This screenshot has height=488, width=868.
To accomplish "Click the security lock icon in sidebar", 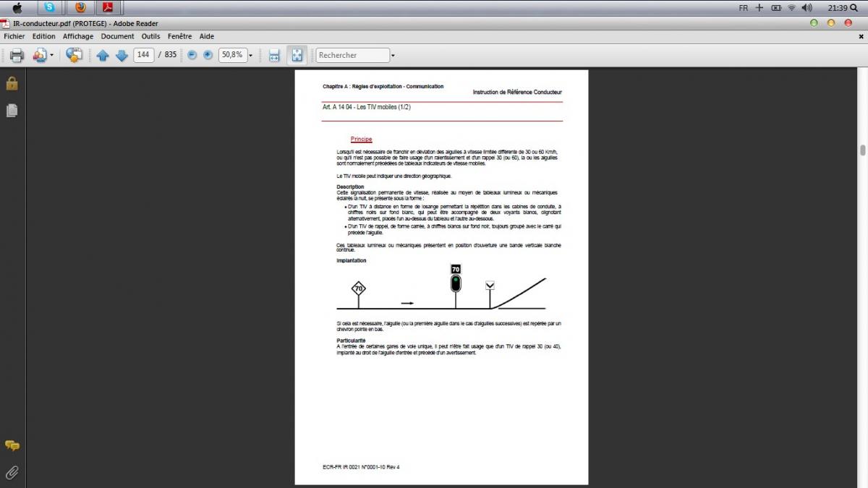I will (12, 83).
